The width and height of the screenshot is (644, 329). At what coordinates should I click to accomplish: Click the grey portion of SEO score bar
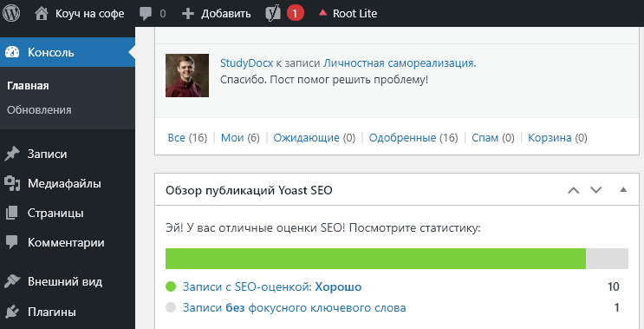607,259
